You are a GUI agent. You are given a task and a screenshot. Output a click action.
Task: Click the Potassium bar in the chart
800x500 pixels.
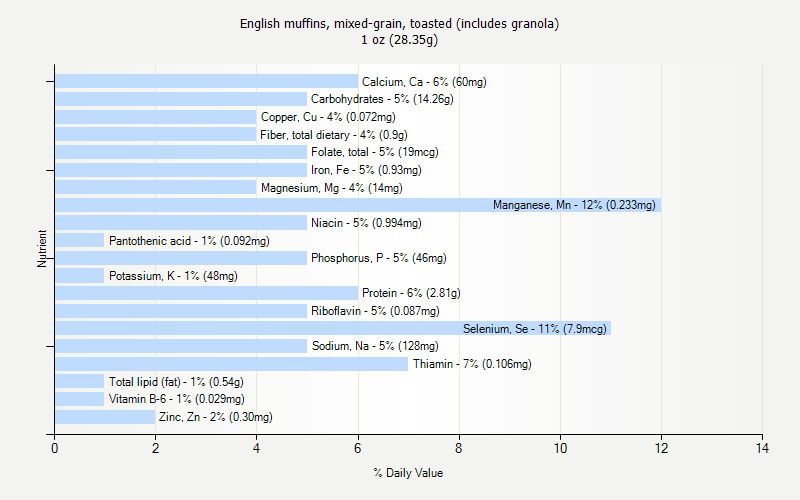point(80,276)
